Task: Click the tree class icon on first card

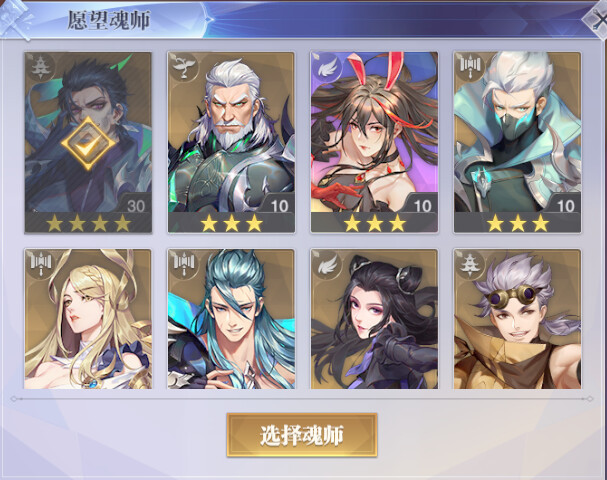Action: pyautogui.click(x=39, y=67)
